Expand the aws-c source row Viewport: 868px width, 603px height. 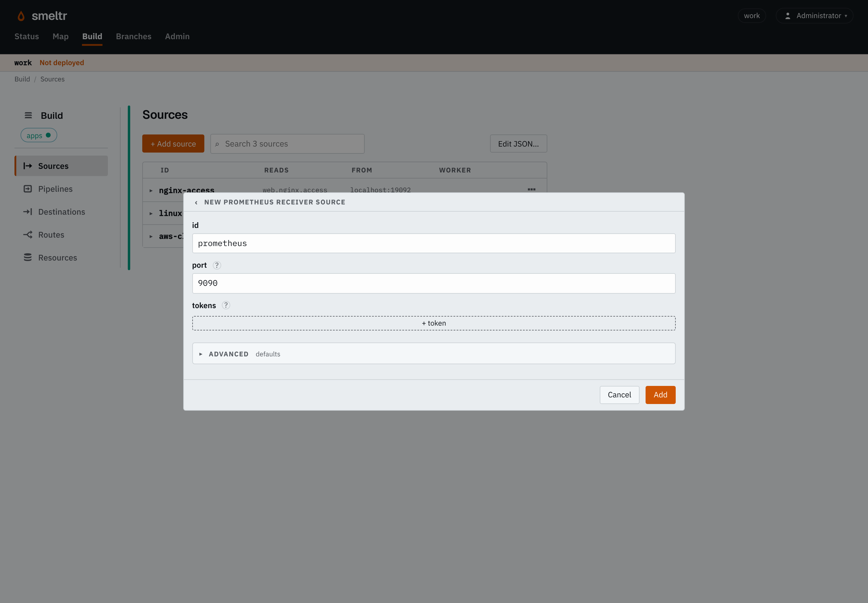point(151,236)
